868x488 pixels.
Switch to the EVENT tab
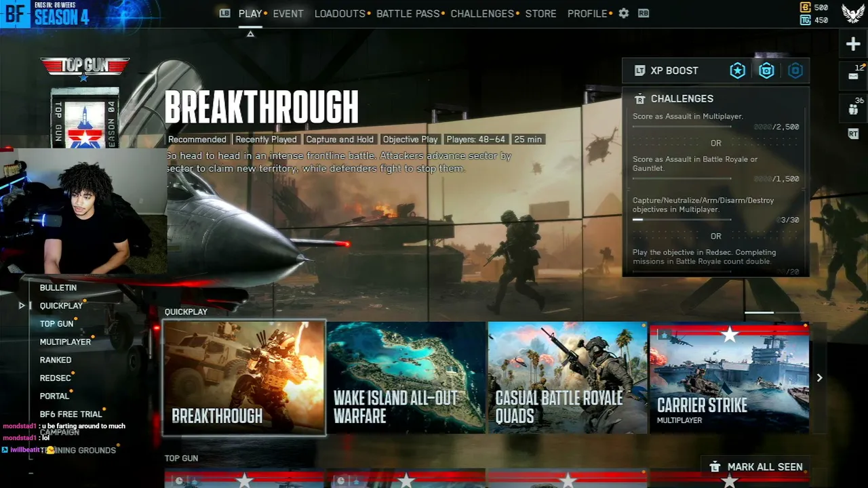coord(288,14)
